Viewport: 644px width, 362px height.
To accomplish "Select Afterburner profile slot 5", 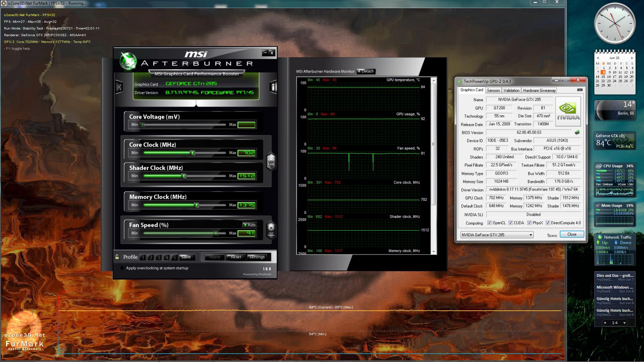I will (x=174, y=257).
